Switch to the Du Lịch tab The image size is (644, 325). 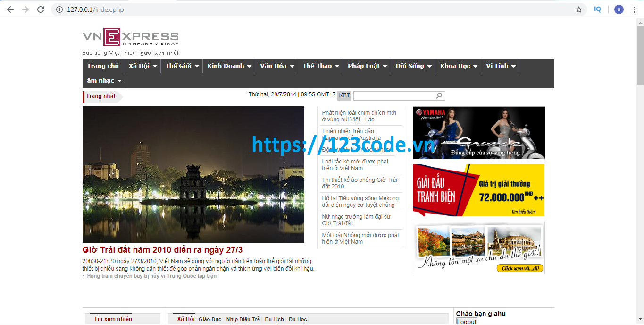coord(275,319)
